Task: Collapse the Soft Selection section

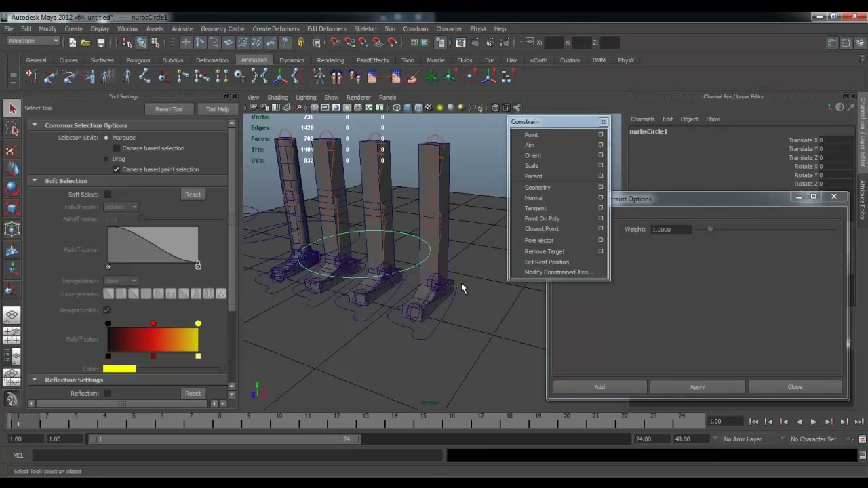Action: click(x=34, y=181)
